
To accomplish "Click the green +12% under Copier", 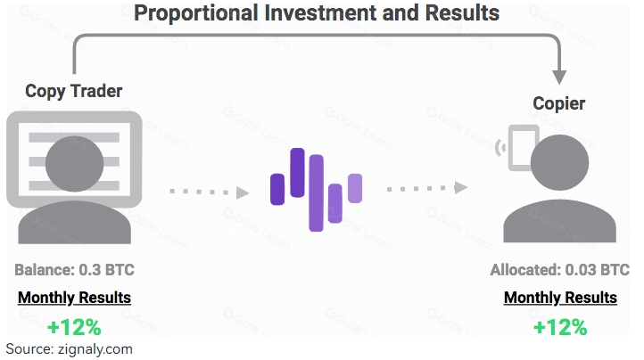I will point(560,328).
